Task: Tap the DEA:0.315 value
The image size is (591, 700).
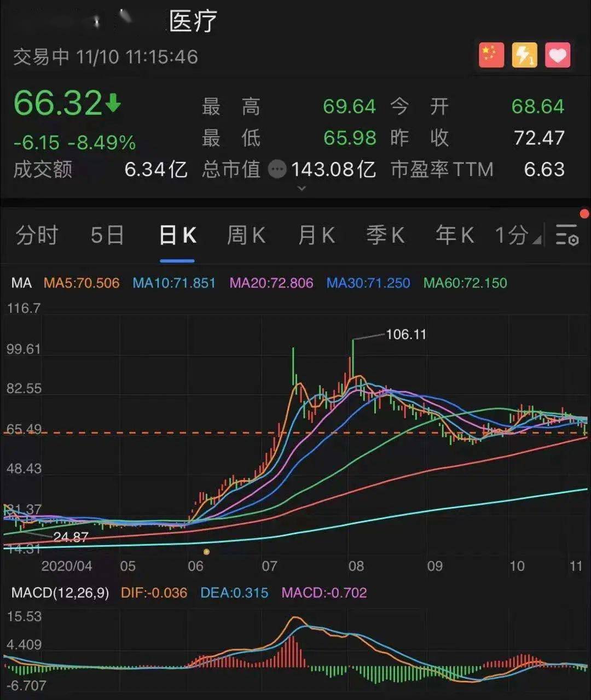Action: pyautogui.click(x=234, y=593)
